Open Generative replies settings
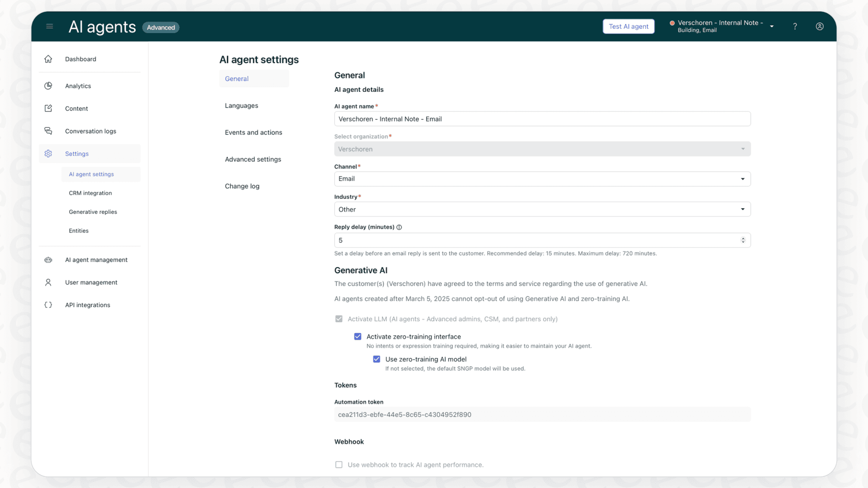Image resolution: width=868 pixels, height=488 pixels. [x=92, y=212]
